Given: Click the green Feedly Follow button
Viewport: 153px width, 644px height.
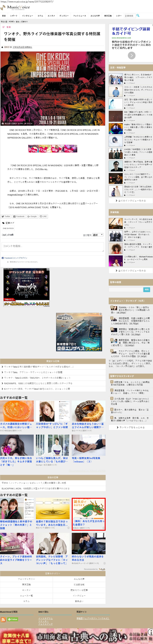Looking at the screenshot, I should (x=13, y=619).
